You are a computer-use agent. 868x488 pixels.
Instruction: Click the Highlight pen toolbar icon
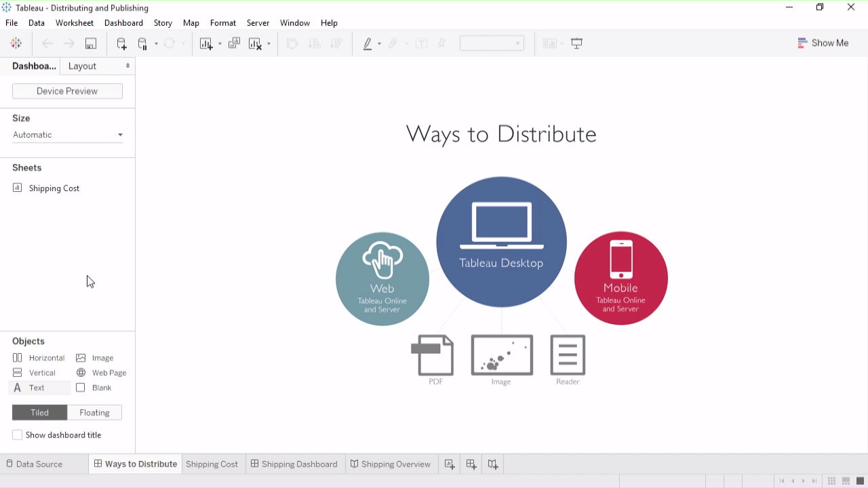click(368, 43)
